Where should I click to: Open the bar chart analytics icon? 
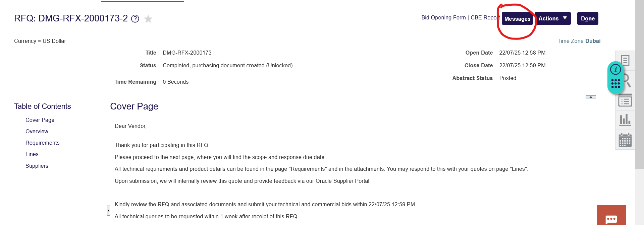(625, 120)
